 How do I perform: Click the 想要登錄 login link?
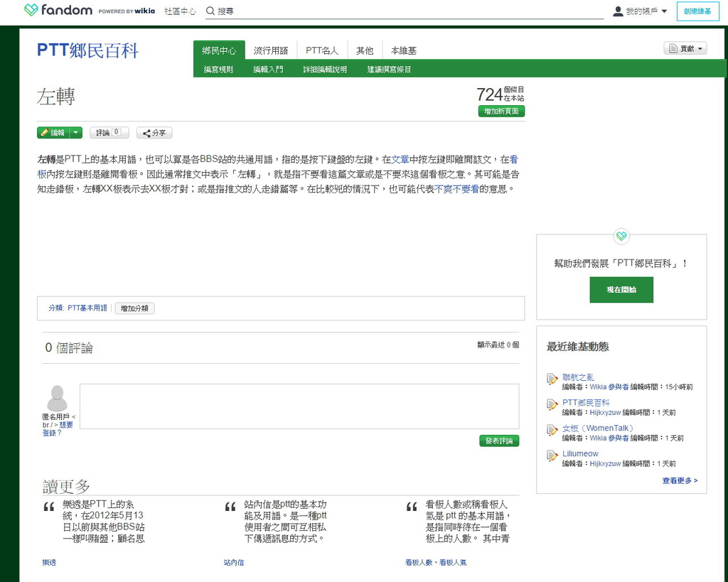pos(58,429)
